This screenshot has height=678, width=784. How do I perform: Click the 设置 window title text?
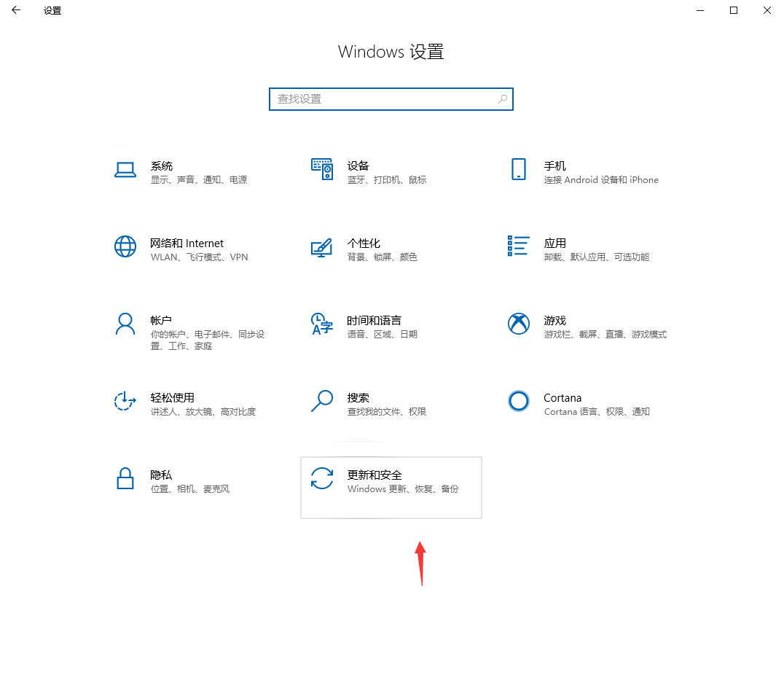click(52, 10)
